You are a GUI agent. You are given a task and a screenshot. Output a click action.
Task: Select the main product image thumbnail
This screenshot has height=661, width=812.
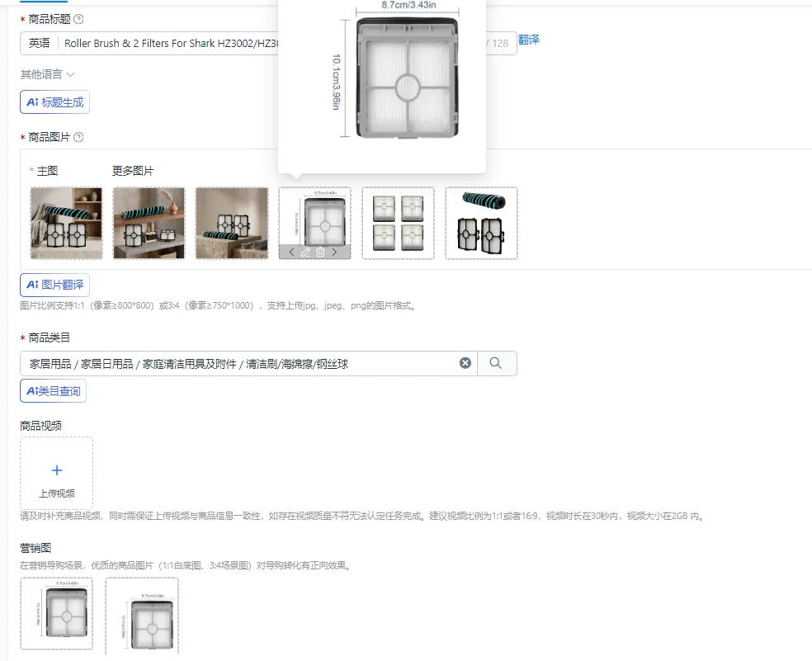point(66,223)
